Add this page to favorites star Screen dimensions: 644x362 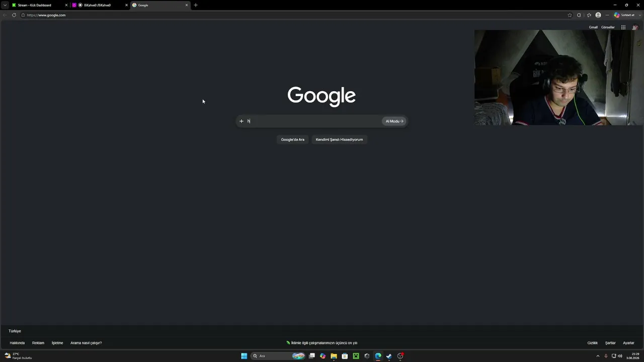tap(570, 15)
